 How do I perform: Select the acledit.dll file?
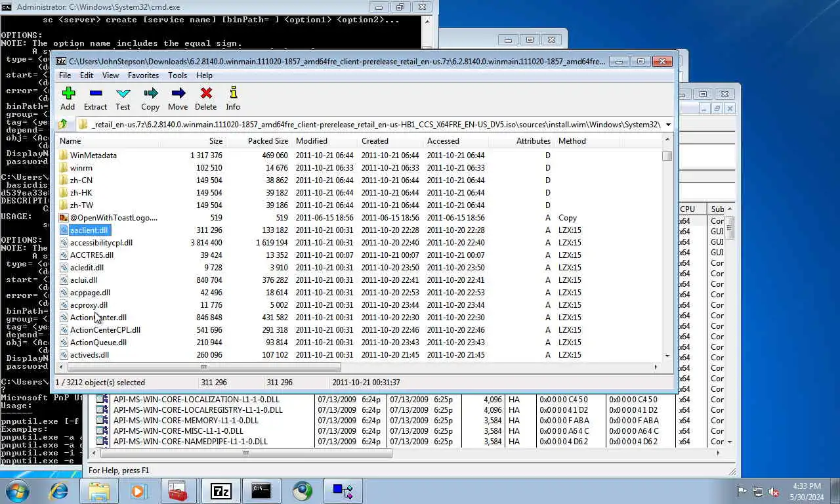pos(87,268)
